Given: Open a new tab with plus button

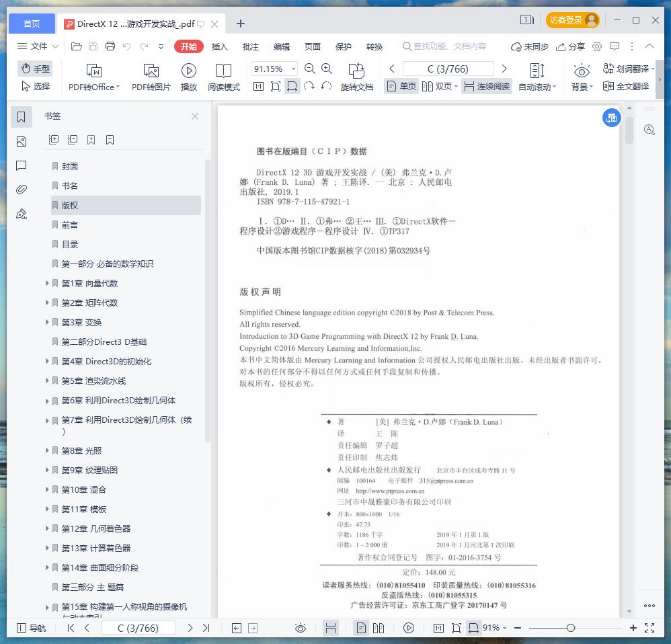Looking at the screenshot, I should click(241, 24).
